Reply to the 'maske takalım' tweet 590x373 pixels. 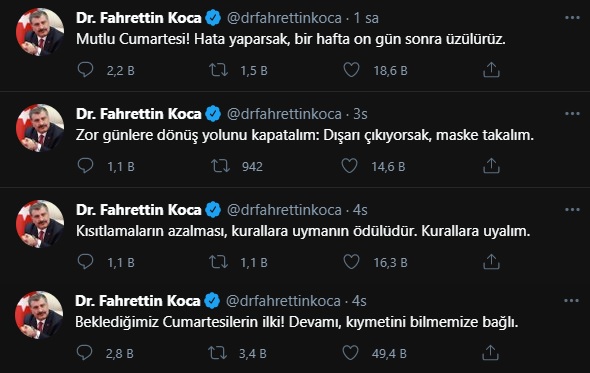pyautogui.click(x=85, y=166)
